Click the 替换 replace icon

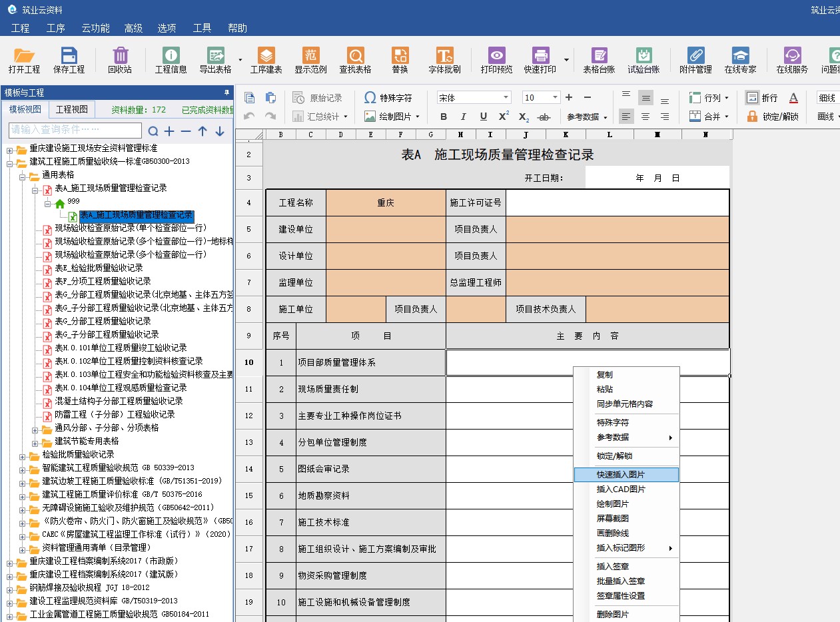click(400, 60)
